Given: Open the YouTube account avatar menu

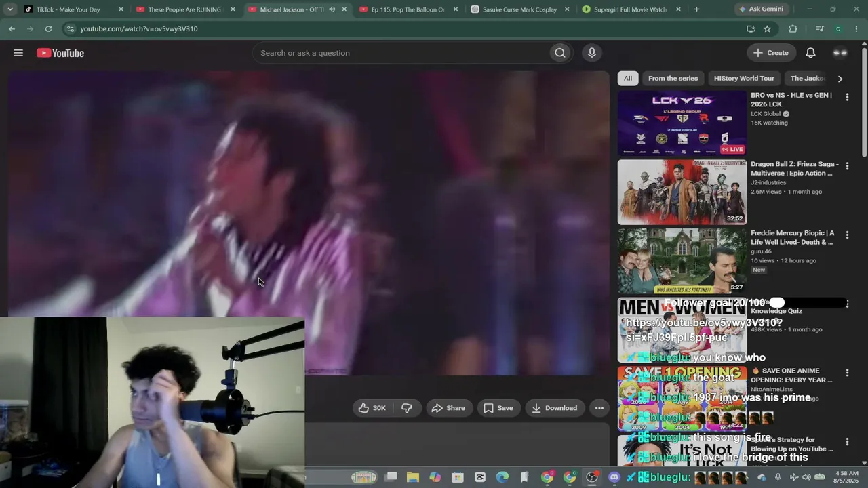Looking at the screenshot, I should 840,53.
